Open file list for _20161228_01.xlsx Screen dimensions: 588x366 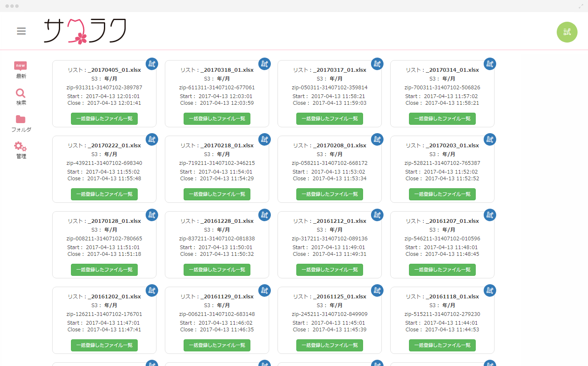[x=217, y=270]
